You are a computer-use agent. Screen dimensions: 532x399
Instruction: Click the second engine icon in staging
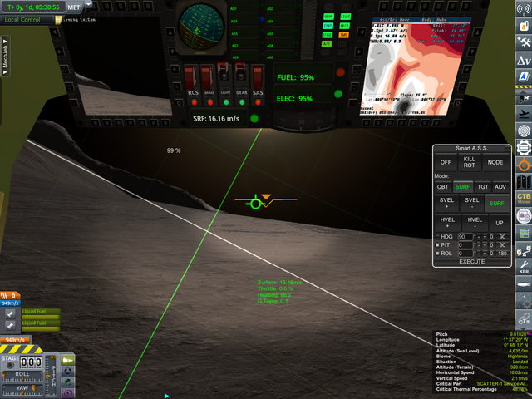pos(11,325)
